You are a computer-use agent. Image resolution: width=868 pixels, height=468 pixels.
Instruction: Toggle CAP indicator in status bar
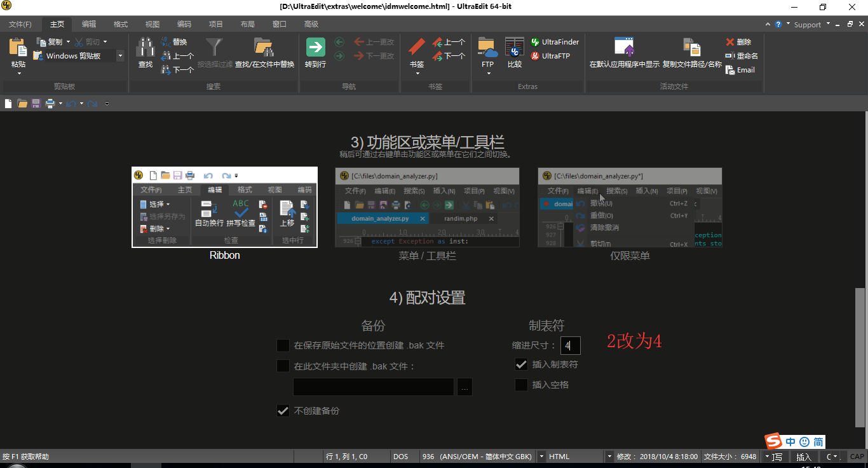tap(857, 457)
